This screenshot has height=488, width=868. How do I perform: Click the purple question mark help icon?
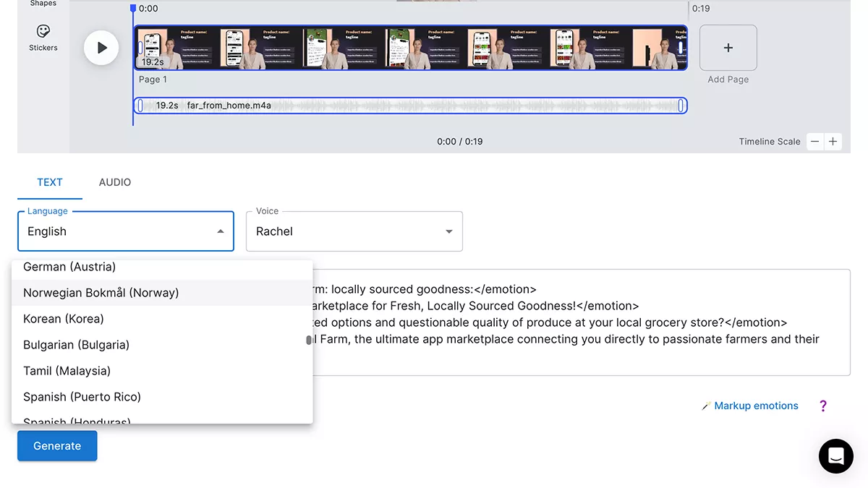click(x=822, y=406)
